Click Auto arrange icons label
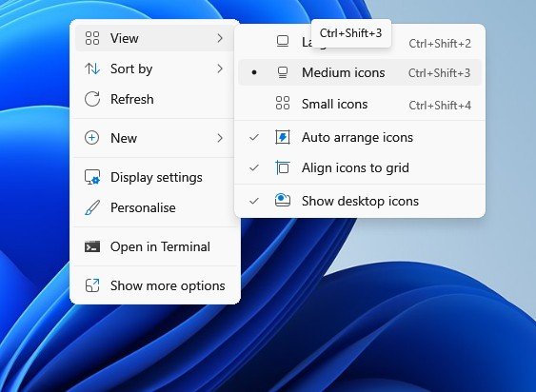Viewport: 536px width, 392px height. (x=357, y=137)
